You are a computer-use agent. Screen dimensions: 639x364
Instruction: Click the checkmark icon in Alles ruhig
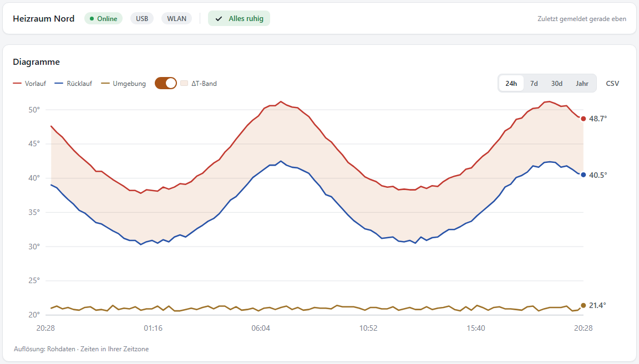(219, 19)
